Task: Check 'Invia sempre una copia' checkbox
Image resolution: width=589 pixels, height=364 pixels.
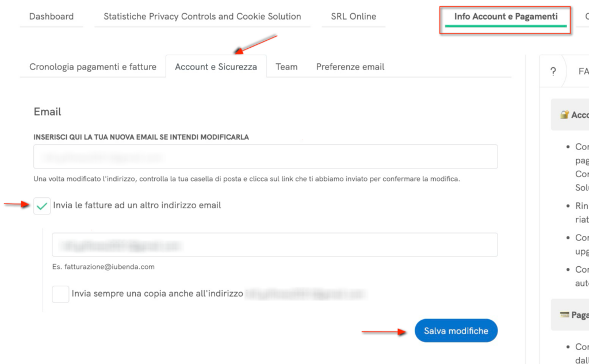Action: pos(60,294)
